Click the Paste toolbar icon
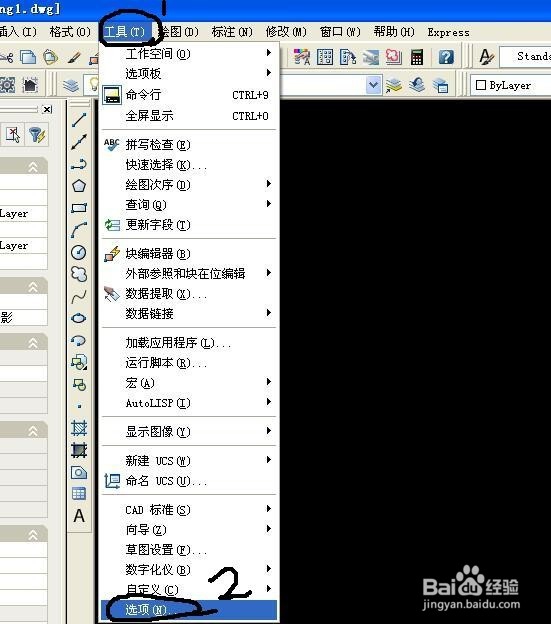This screenshot has height=624, width=551. (x=51, y=57)
